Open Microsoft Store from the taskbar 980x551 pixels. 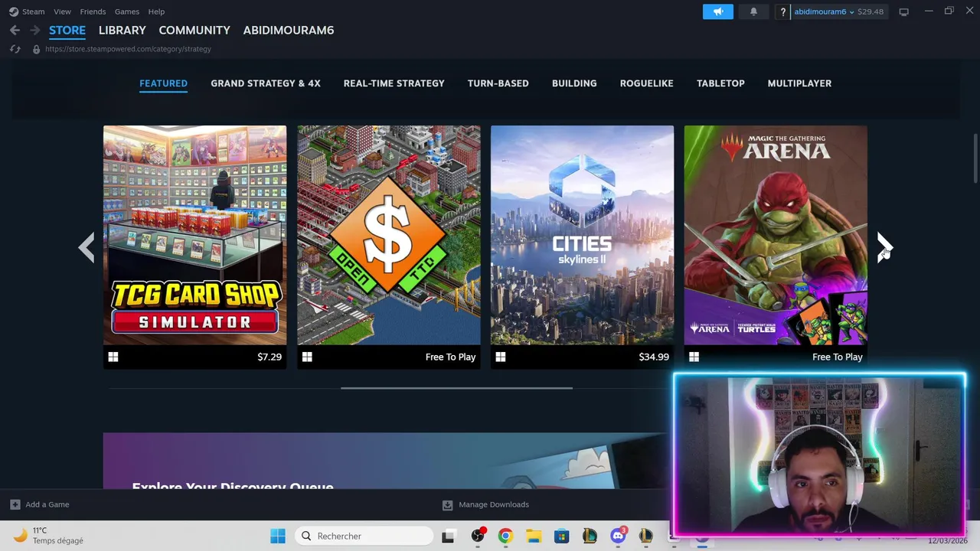point(562,536)
